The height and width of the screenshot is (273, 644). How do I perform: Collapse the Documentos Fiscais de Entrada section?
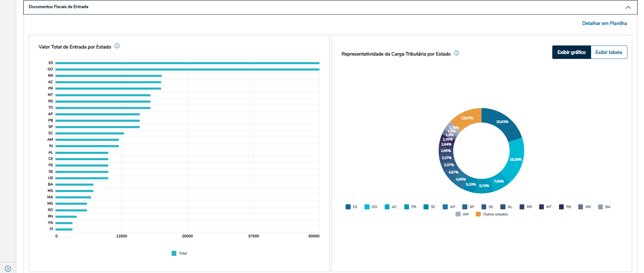click(628, 7)
